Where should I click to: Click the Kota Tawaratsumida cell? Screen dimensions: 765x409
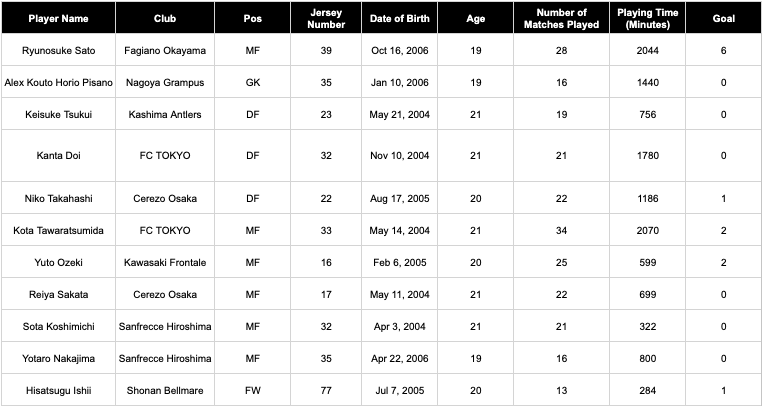[x=58, y=231]
